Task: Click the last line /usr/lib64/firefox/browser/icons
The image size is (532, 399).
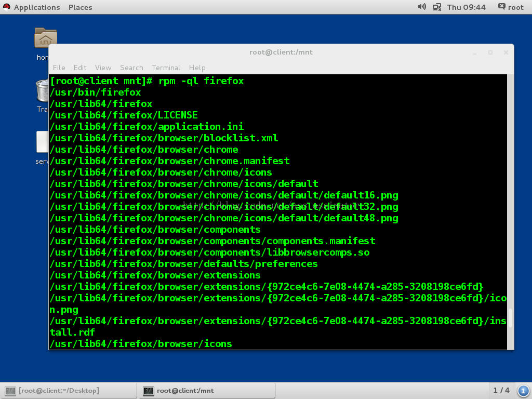Action: pos(141,344)
